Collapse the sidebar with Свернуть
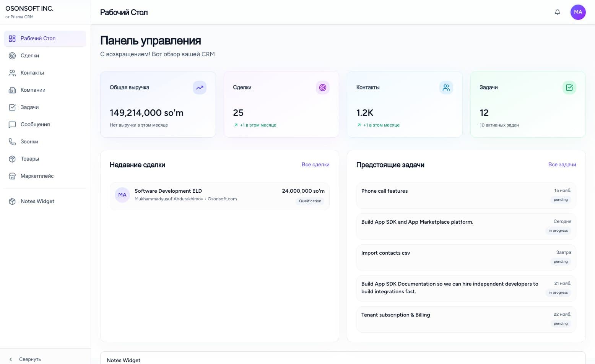 coord(25,359)
